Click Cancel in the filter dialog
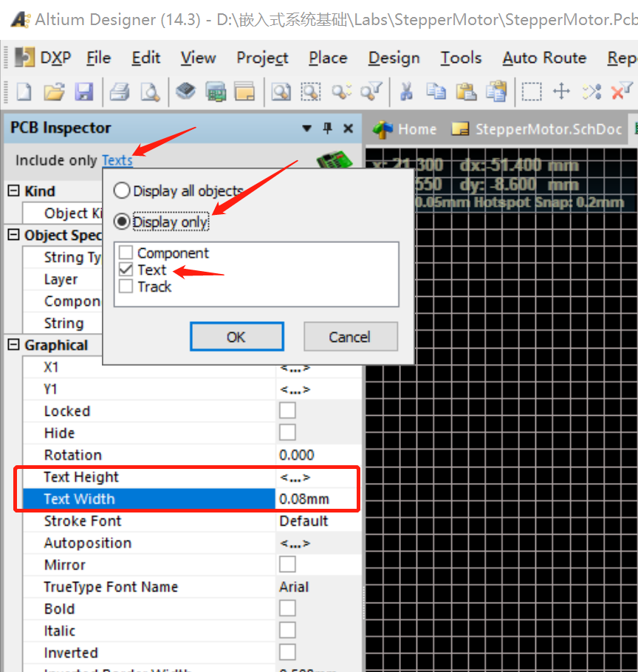This screenshot has width=638, height=672. pyautogui.click(x=349, y=337)
